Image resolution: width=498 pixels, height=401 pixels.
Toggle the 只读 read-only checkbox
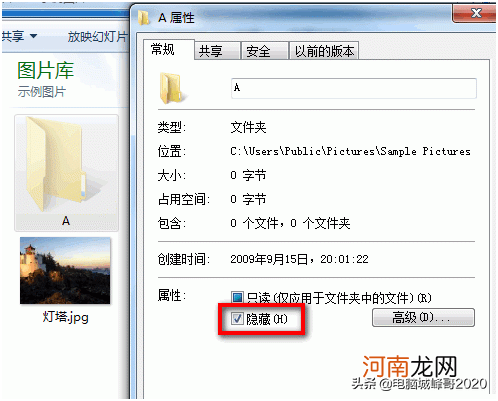237,297
